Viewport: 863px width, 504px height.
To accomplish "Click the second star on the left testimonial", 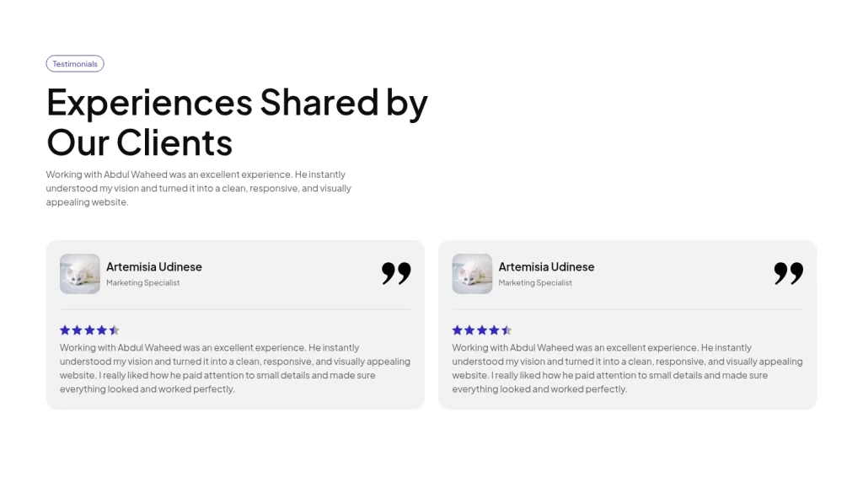I will point(78,330).
